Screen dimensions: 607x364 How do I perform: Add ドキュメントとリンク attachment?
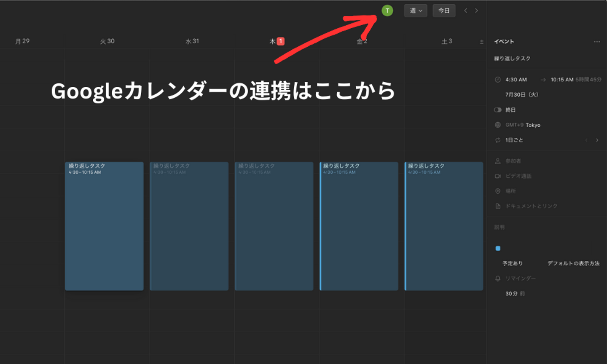(x=531, y=206)
